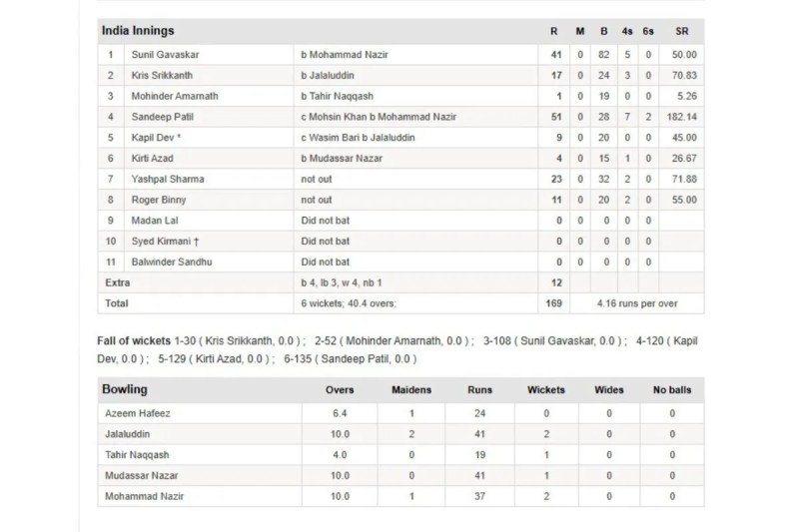This screenshot has height=532, width=799.
Task: Click the Bowling table heading
Action: pyautogui.click(x=125, y=388)
